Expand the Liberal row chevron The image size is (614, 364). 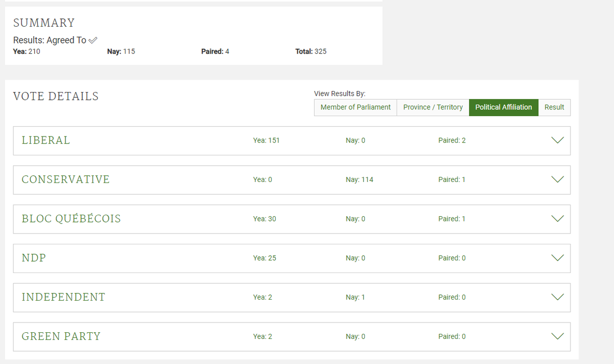click(x=558, y=141)
